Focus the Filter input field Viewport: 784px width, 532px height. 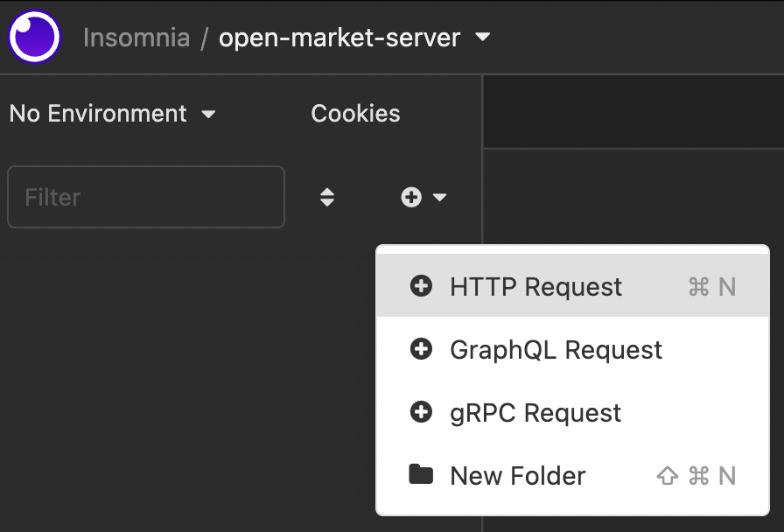(146, 197)
